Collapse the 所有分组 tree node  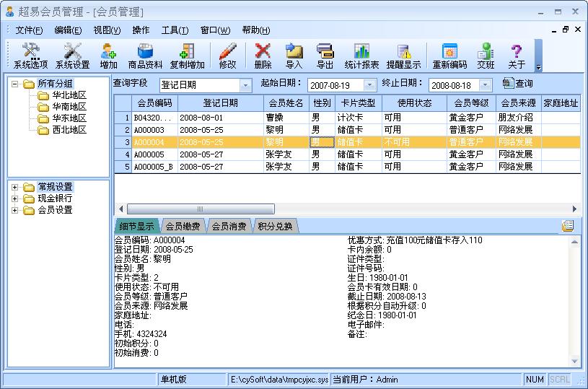[x=14, y=84]
